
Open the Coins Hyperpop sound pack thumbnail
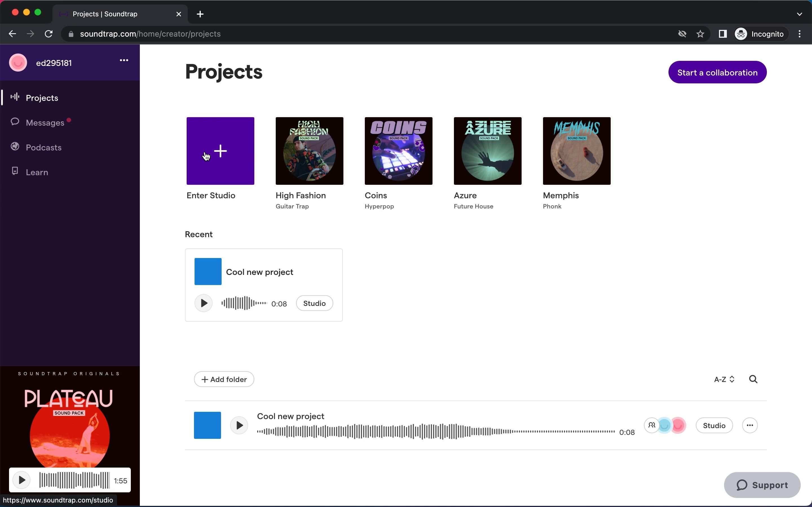tap(398, 151)
